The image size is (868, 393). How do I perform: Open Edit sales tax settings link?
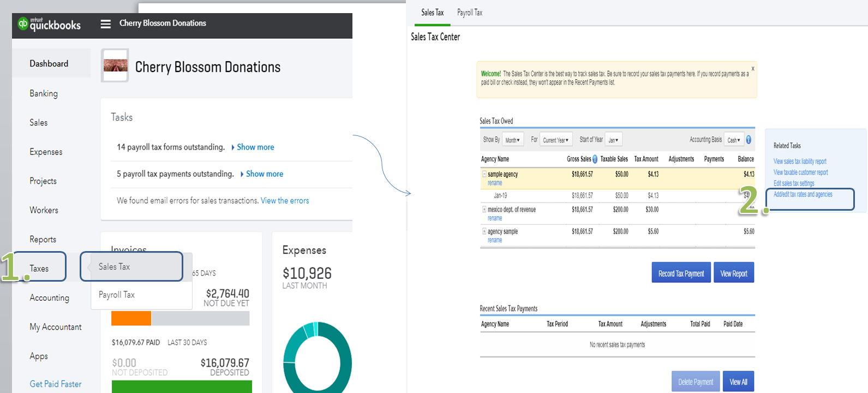click(x=794, y=183)
